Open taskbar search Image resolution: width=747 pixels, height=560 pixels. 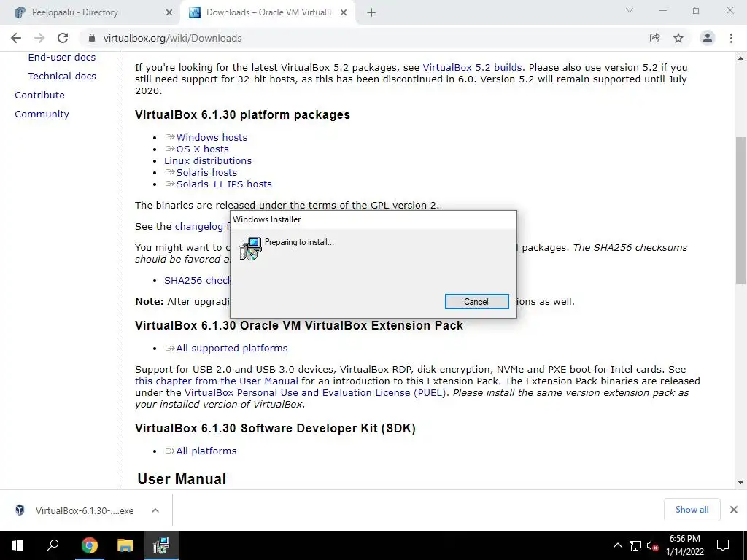coord(53,545)
